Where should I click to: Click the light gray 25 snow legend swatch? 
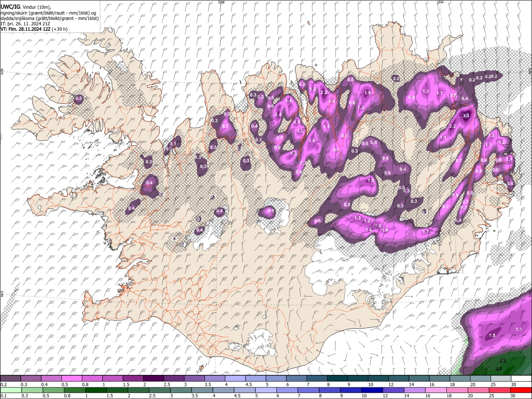(x=501, y=379)
